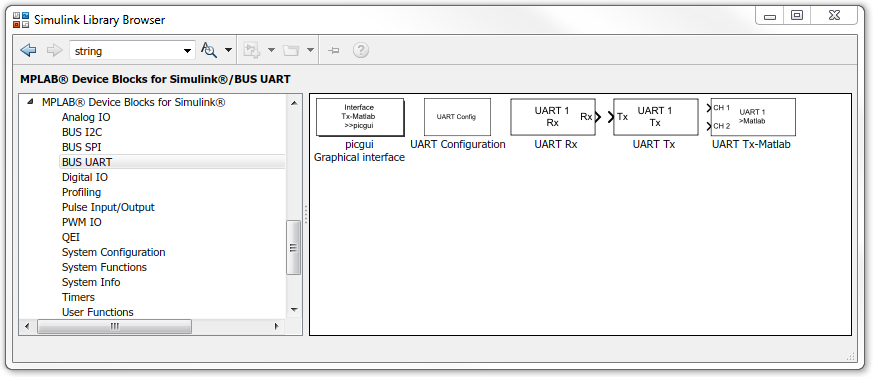Viewport: 873px width, 377px height.
Task: Select the UART Config block
Action: (x=457, y=117)
